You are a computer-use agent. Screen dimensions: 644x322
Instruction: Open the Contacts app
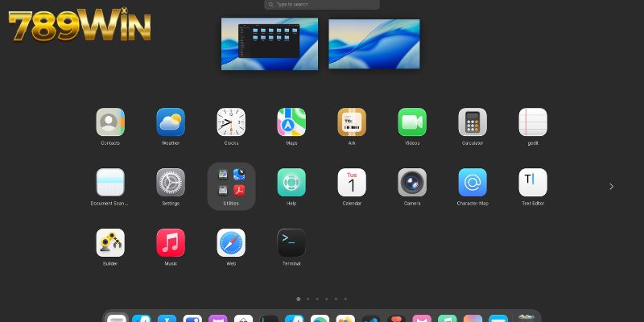click(110, 122)
